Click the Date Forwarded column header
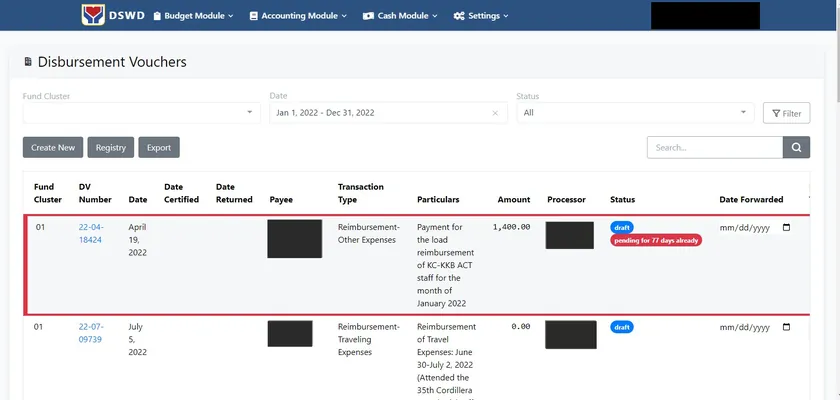The height and width of the screenshot is (400, 840). coord(751,199)
